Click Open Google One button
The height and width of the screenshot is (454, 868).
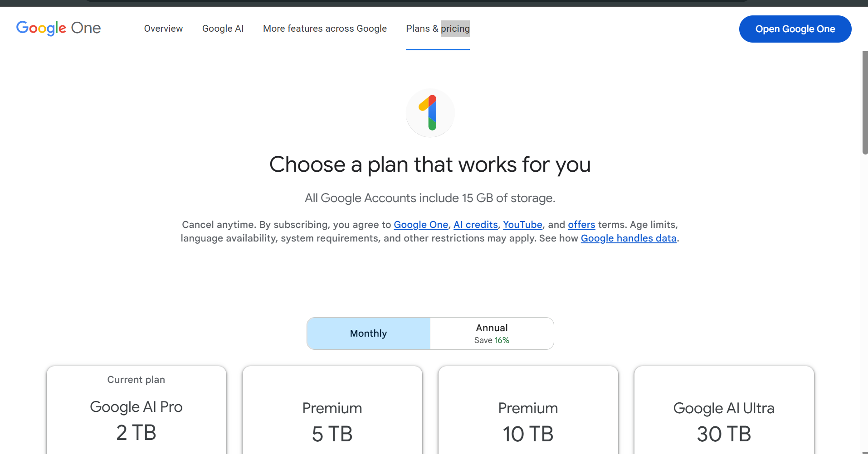[x=795, y=29]
